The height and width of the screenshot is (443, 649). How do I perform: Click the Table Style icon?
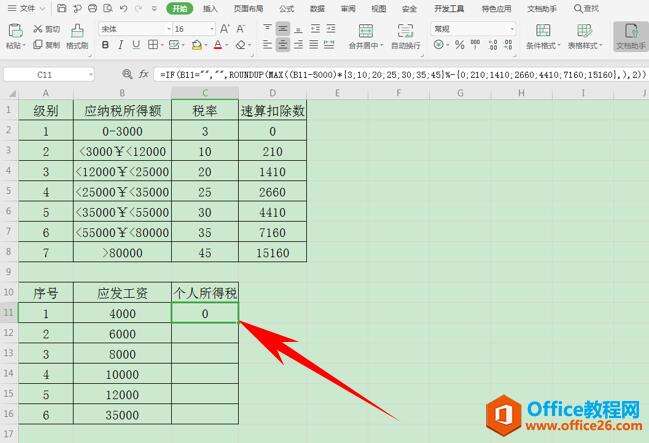584,31
